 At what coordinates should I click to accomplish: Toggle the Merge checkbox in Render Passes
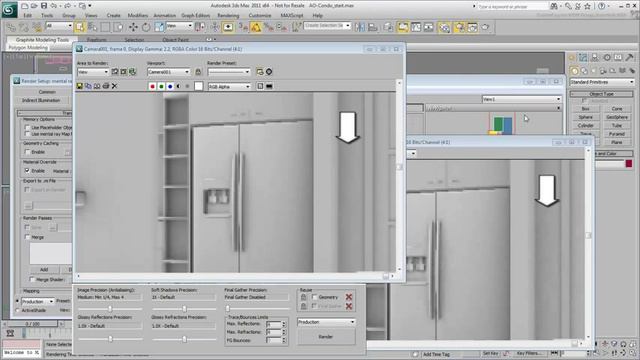point(27,237)
